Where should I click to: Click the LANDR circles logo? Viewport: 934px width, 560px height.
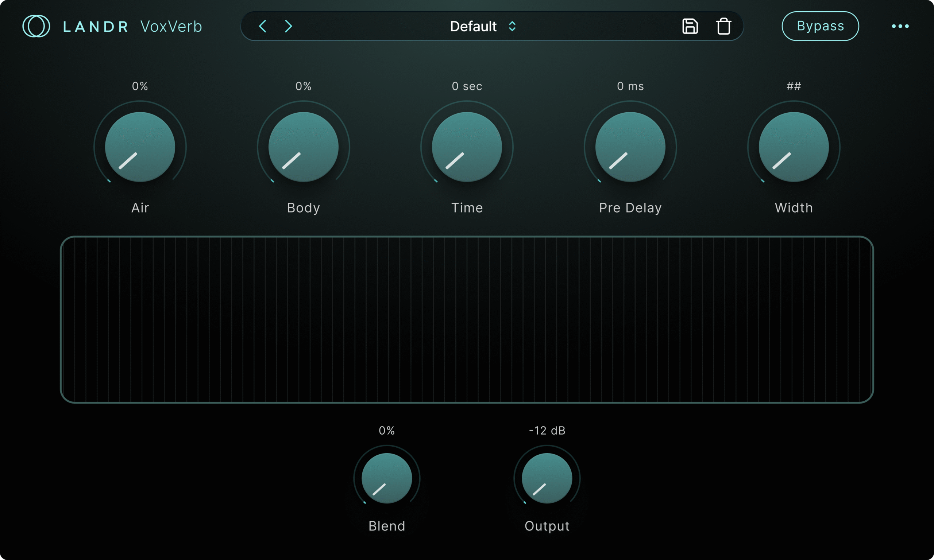pyautogui.click(x=36, y=26)
